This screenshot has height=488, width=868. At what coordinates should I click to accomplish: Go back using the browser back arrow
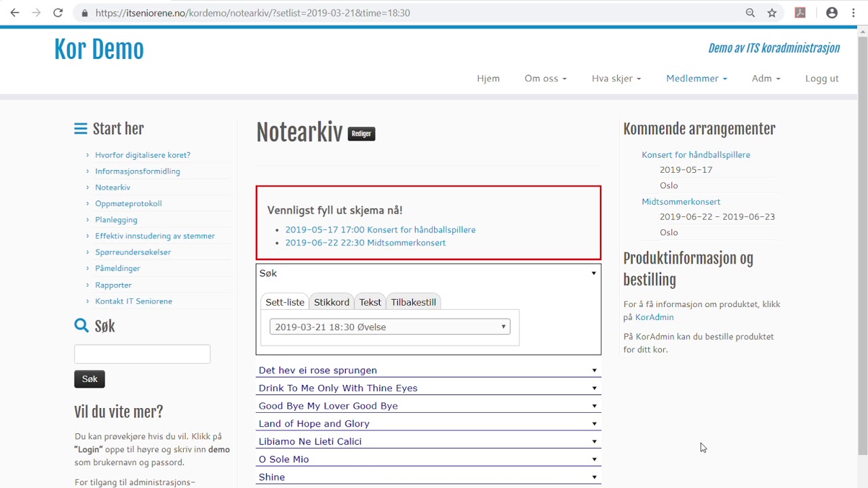tap(14, 13)
